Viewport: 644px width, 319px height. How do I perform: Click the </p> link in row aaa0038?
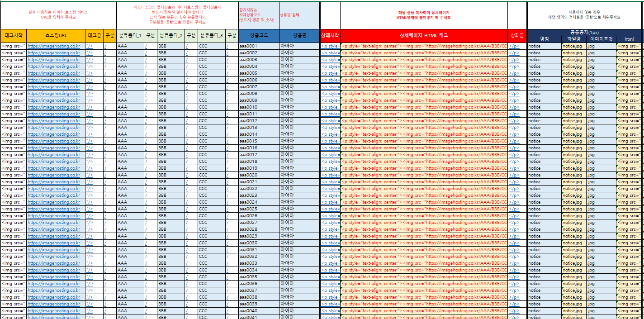pyautogui.click(x=514, y=297)
